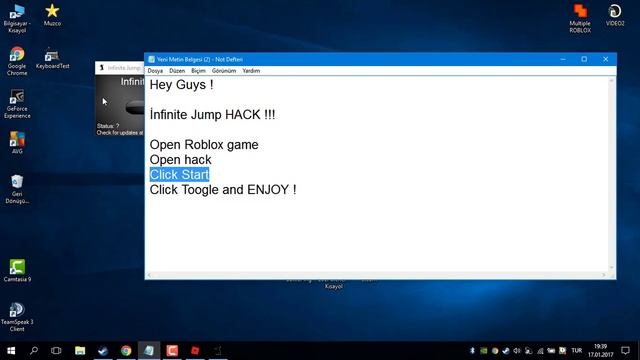Image resolution: width=640 pixels, height=360 pixels.
Task: Open AVG desktop icon
Action: pyautogui.click(x=17, y=142)
